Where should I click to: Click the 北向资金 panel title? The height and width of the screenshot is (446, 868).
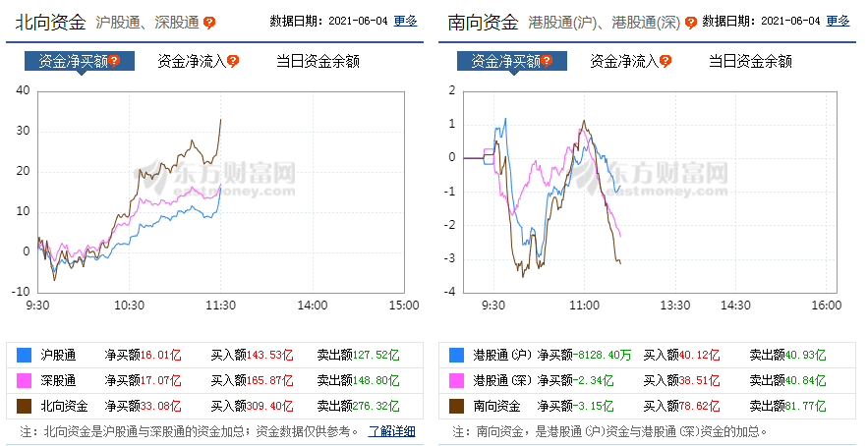[50, 23]
